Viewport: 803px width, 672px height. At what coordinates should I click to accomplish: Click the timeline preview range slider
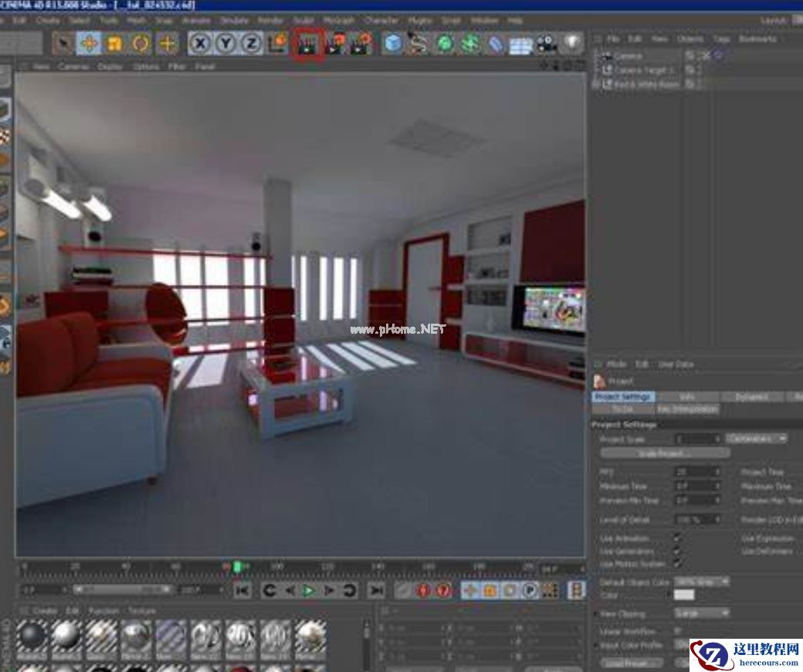[x=121, y=590]
